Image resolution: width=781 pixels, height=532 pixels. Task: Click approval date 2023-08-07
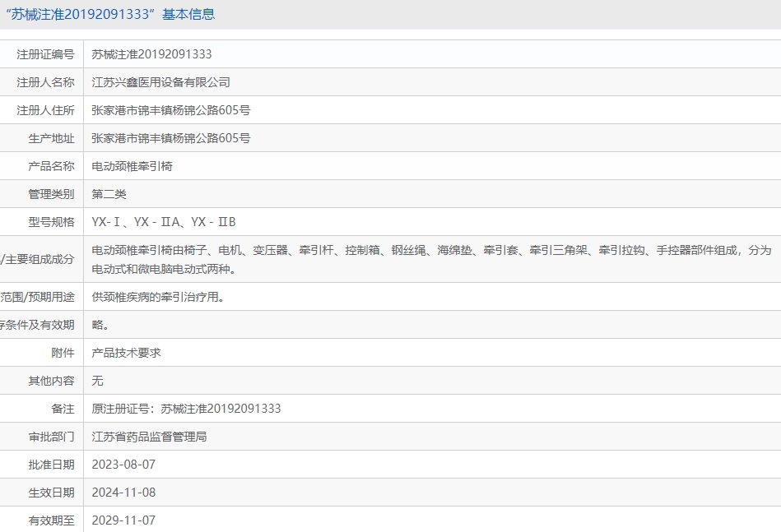(x=123, y=464)
